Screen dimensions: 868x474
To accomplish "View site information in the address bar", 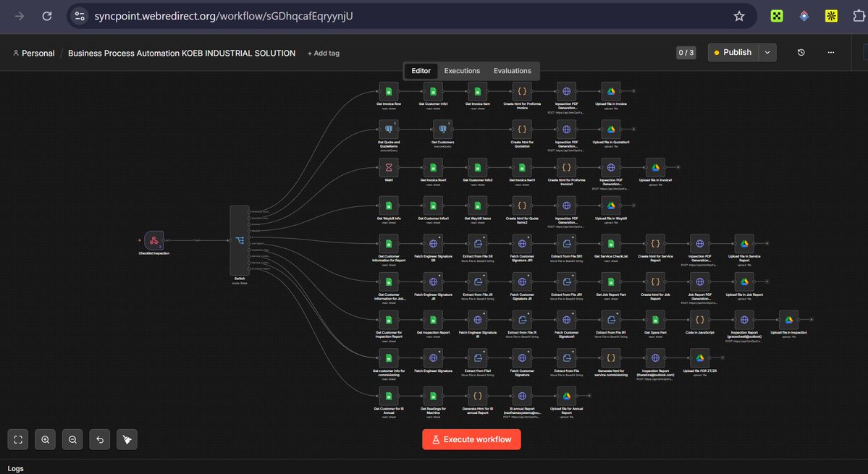I will [80, 16].
